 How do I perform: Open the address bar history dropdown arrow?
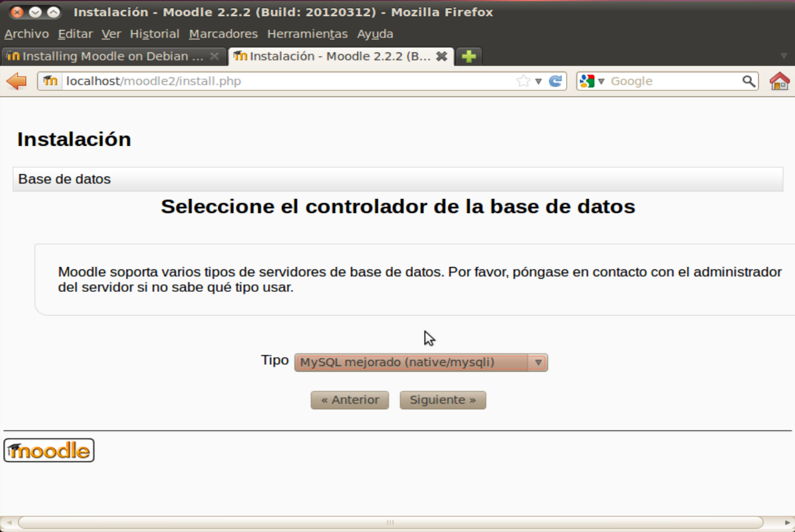pyautogui.click(x=538, y=81)
